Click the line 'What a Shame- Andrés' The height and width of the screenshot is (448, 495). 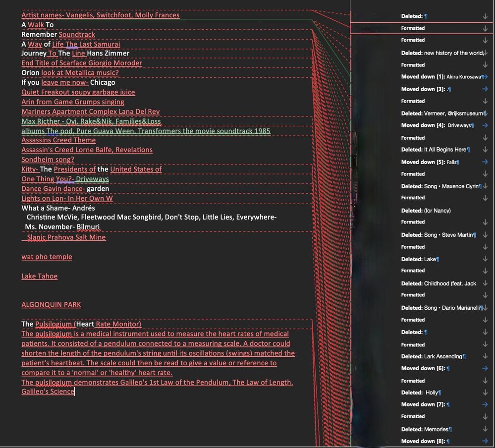(58, 208)
